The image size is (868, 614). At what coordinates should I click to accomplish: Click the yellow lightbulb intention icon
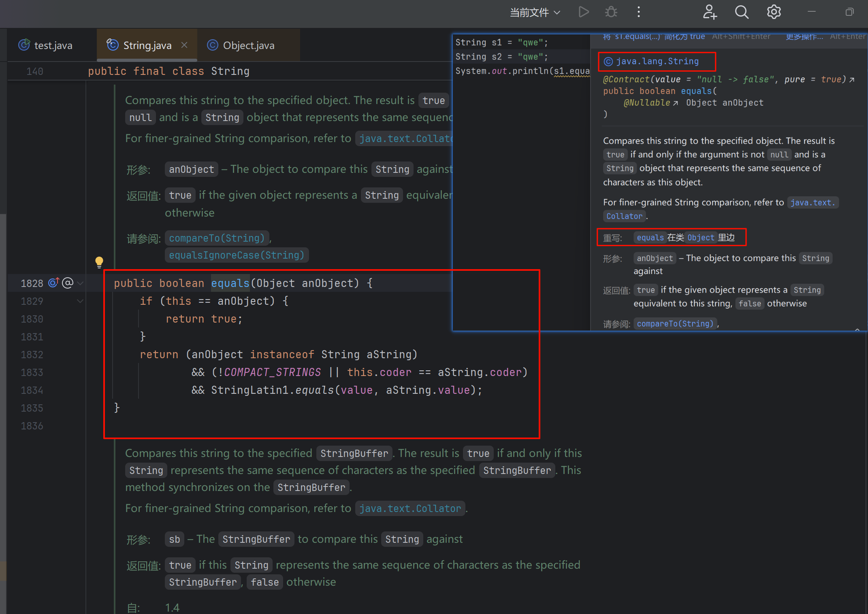99,262
